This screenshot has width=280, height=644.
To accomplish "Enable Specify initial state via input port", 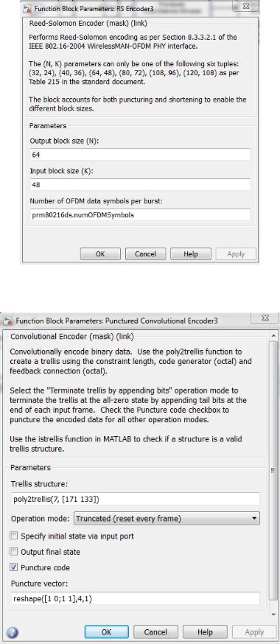I will point(14,536).
